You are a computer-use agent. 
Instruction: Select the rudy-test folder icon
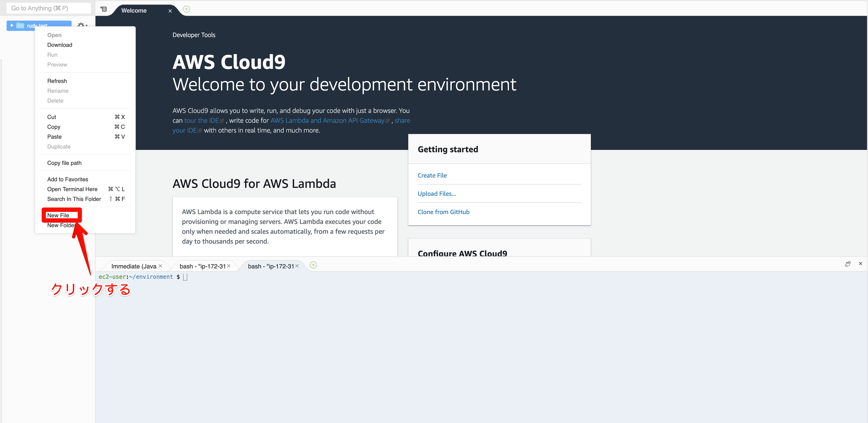tap(20, 25)
